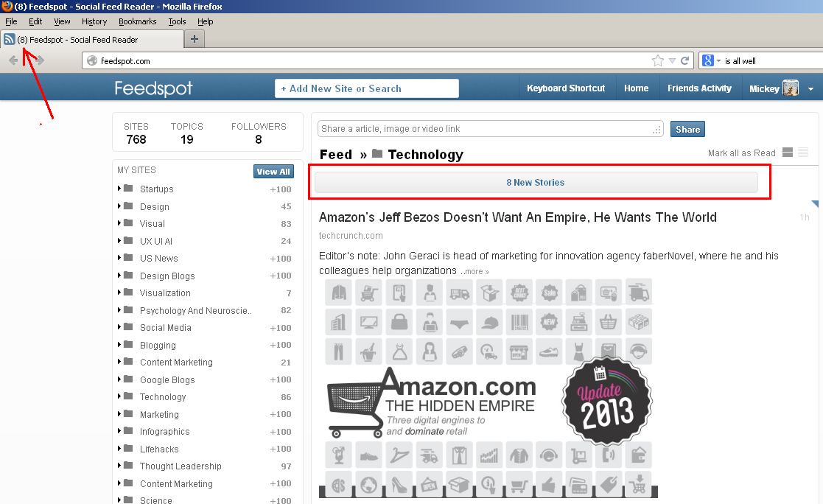Image resolution: width=823 pixels, height=504 pixels.
Task: Open the user account dropdown arrow
Action: [811, 89]
